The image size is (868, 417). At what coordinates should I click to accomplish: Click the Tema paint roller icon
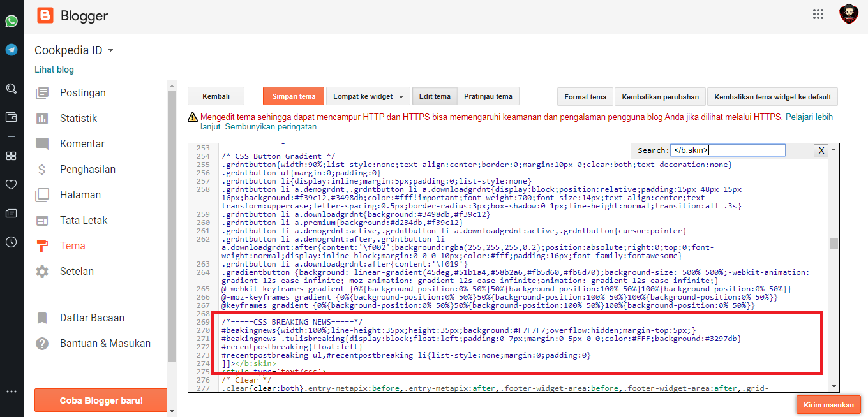coord(42,246)
